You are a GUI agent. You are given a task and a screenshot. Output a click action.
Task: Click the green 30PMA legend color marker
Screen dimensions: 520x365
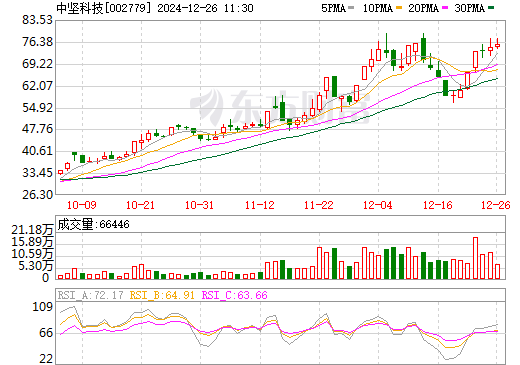pos(491,8)
